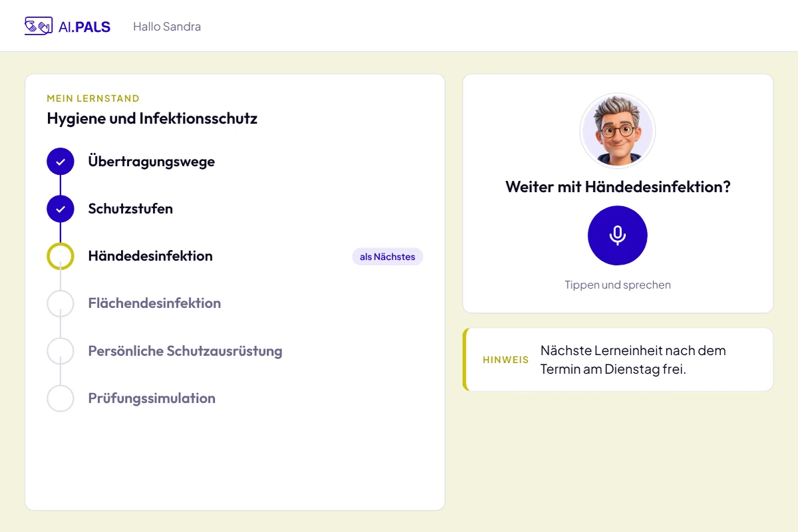Open the Übertragungswege lesson
798x532 pixels.
point(152,162)
